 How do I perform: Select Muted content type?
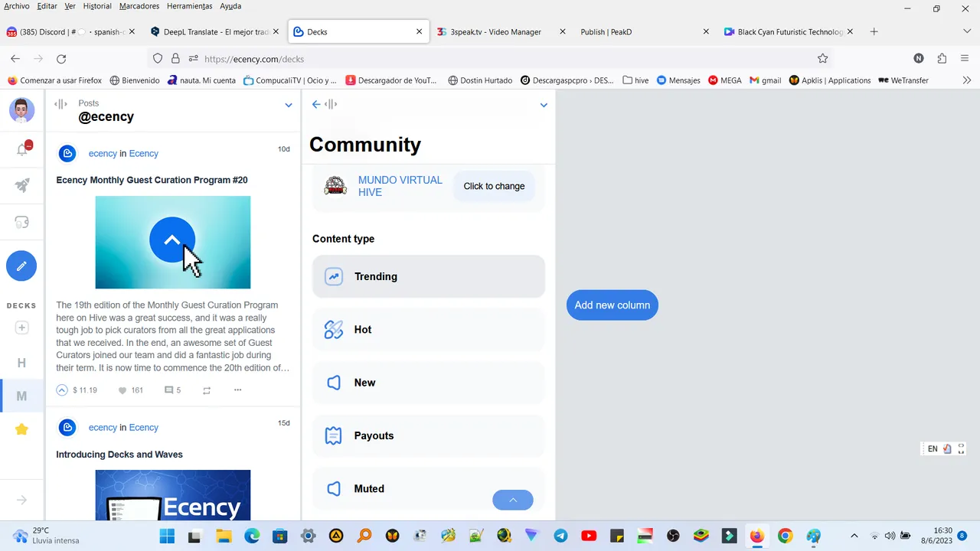point(429,488)
